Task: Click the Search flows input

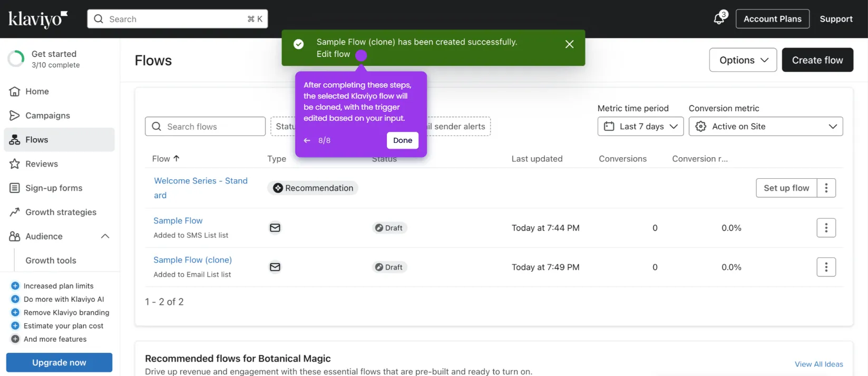Action: tap(205, 127)
